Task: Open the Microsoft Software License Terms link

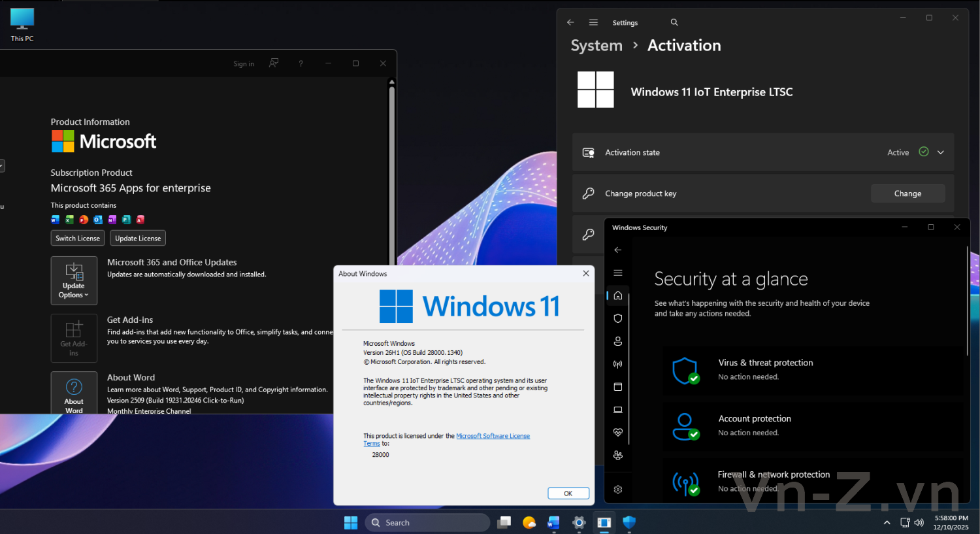Action: pos(493,436)
